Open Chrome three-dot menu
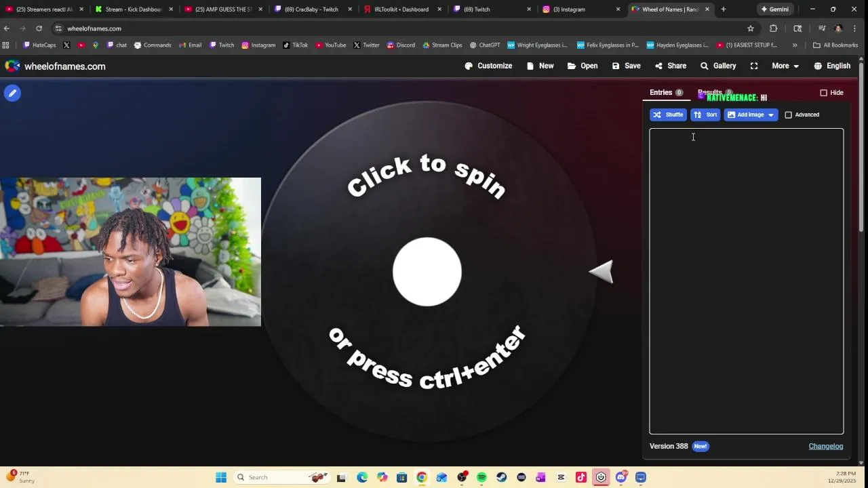 click(x=854, y=28)
